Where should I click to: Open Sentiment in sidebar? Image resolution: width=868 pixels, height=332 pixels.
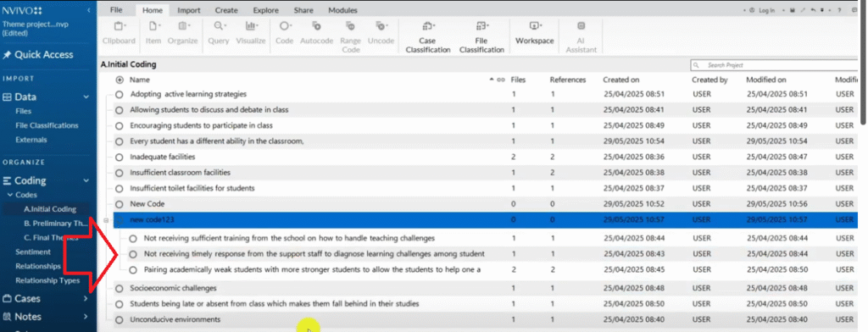33,252
